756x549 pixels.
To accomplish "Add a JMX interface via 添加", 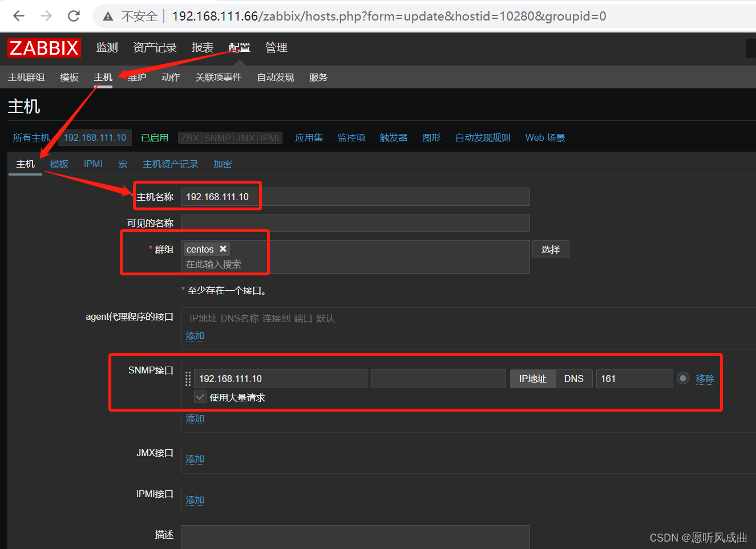I will (195, 459).
